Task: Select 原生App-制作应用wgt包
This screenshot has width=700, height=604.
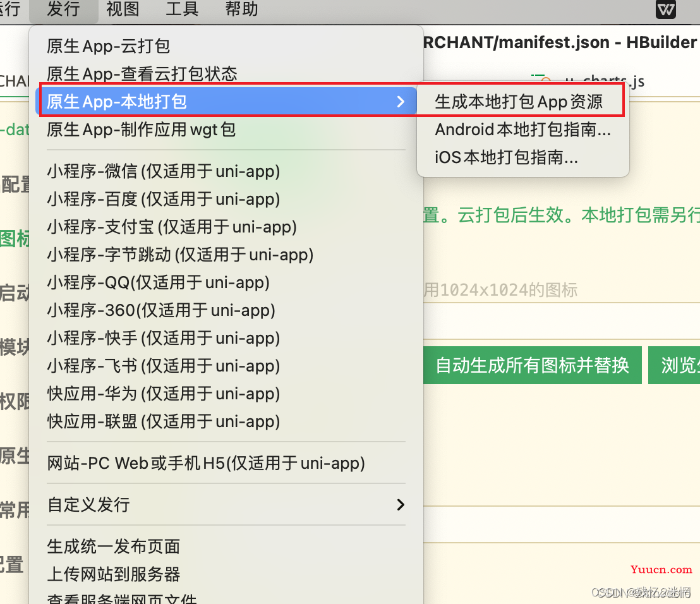Action: (x=141, y=130)
